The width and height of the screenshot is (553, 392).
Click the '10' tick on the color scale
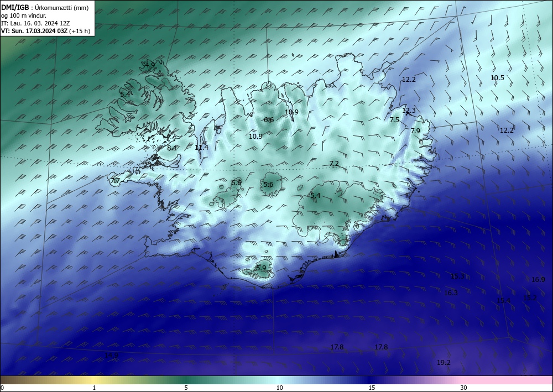(x=279, y=388)
